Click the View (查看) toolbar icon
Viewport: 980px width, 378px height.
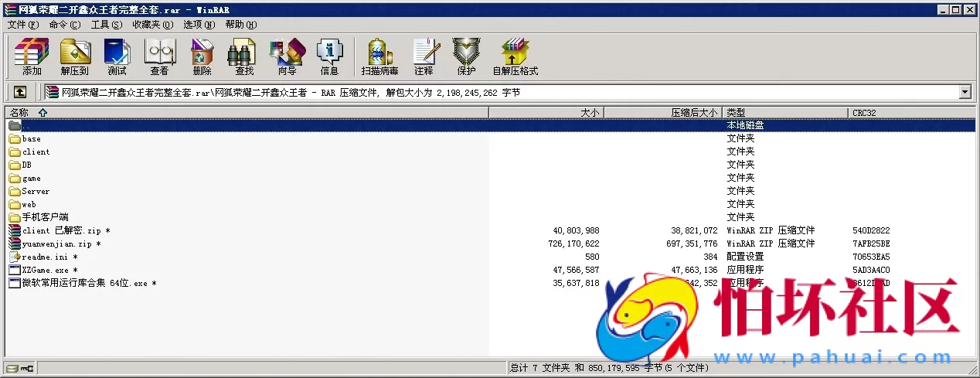(159, 57)
